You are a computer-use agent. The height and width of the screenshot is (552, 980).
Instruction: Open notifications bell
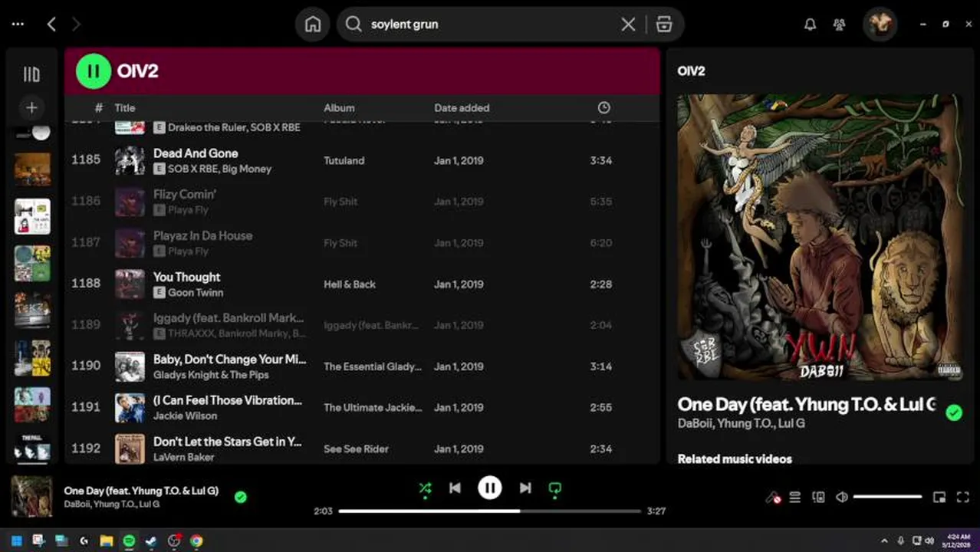[x=810, y=25]
